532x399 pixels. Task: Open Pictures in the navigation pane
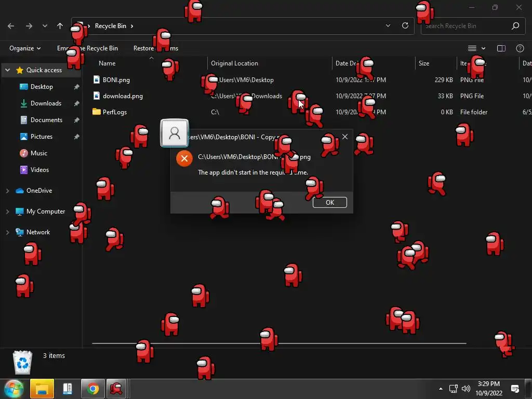[42, 137]
